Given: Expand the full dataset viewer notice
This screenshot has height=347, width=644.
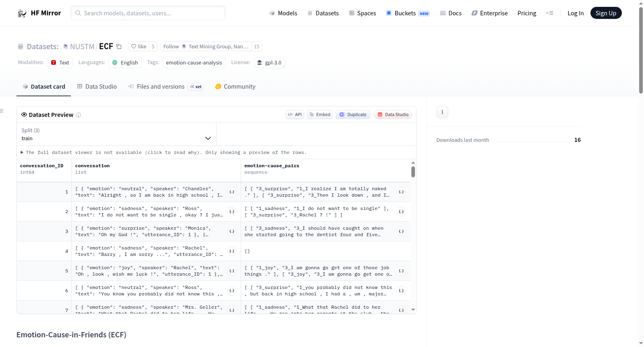Looking at the screenshot, I should [x=163, y=152].
